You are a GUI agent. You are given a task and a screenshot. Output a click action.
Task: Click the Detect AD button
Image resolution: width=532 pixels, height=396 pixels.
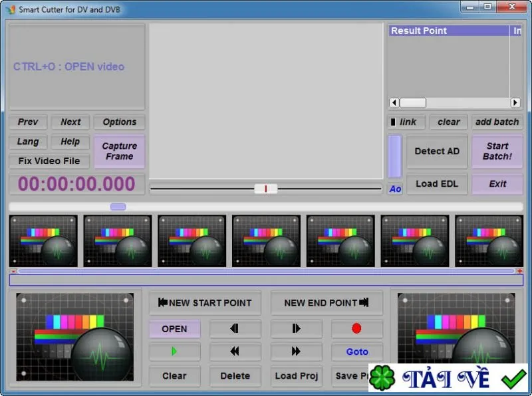click(437, 151)
